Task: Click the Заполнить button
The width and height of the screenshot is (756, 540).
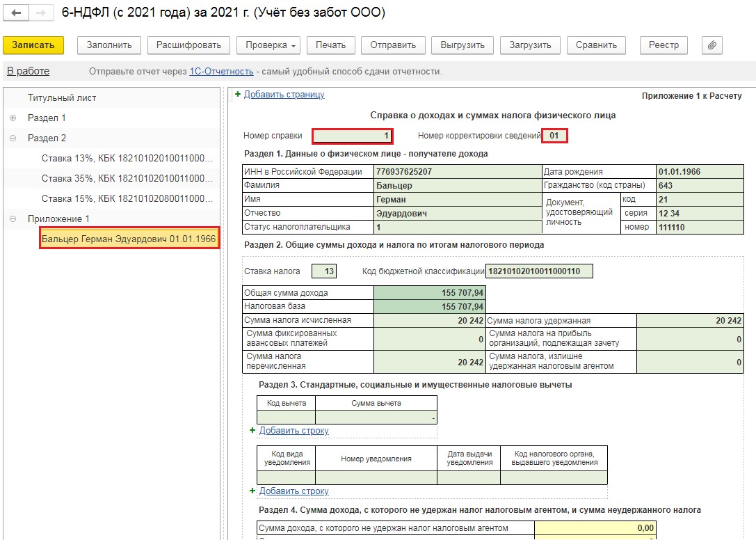Action: [x=109, y=45]
